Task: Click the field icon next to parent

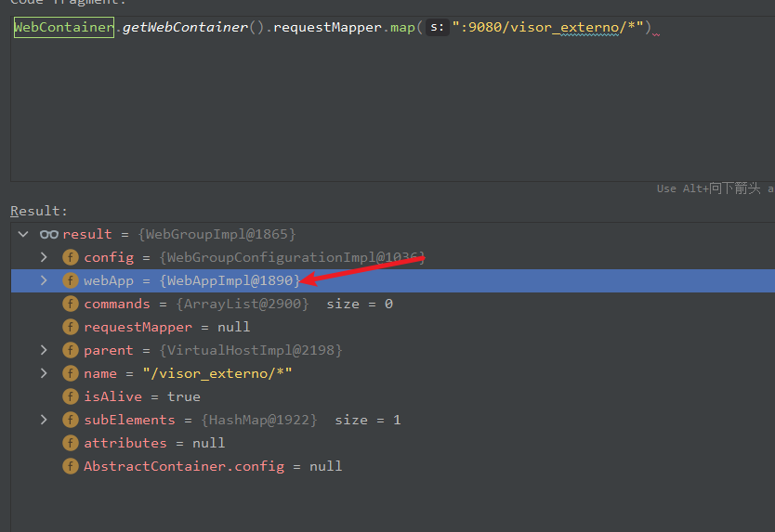Action: (x=71, y=350)
